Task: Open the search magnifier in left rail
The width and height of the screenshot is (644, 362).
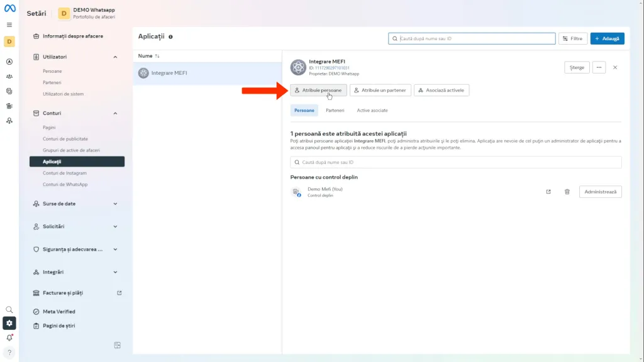Action: [x=9, y=309]
